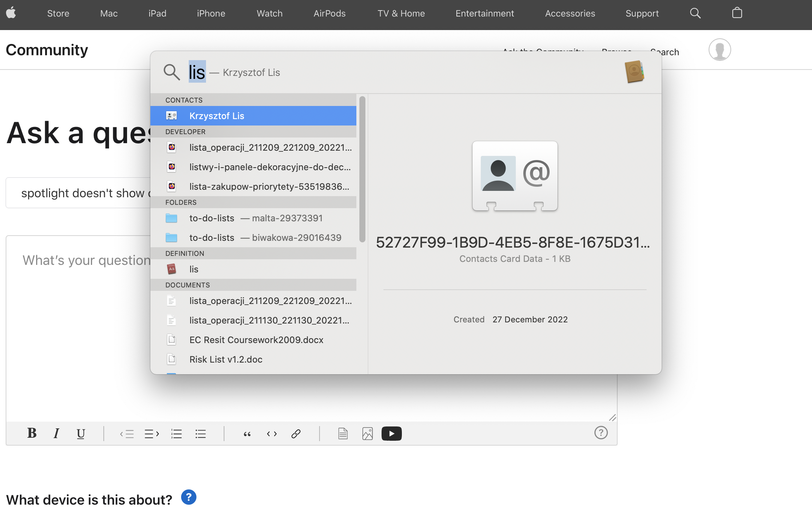Attach an image to the question

(x=367, y=433)
